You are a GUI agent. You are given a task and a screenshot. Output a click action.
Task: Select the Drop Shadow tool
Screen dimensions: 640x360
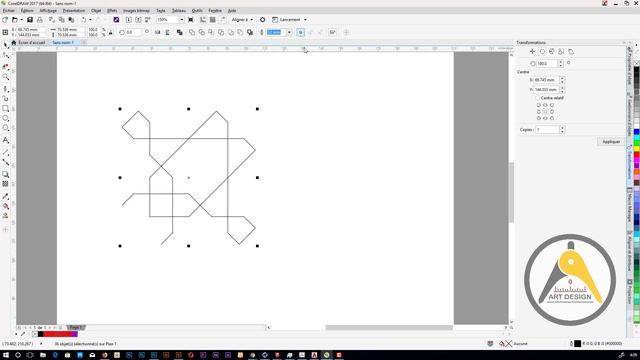[x=6, y=174]
